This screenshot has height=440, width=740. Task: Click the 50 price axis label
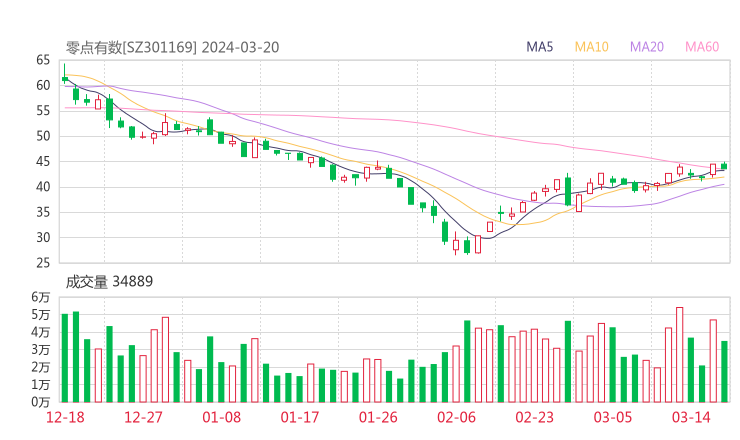point(43,136)
